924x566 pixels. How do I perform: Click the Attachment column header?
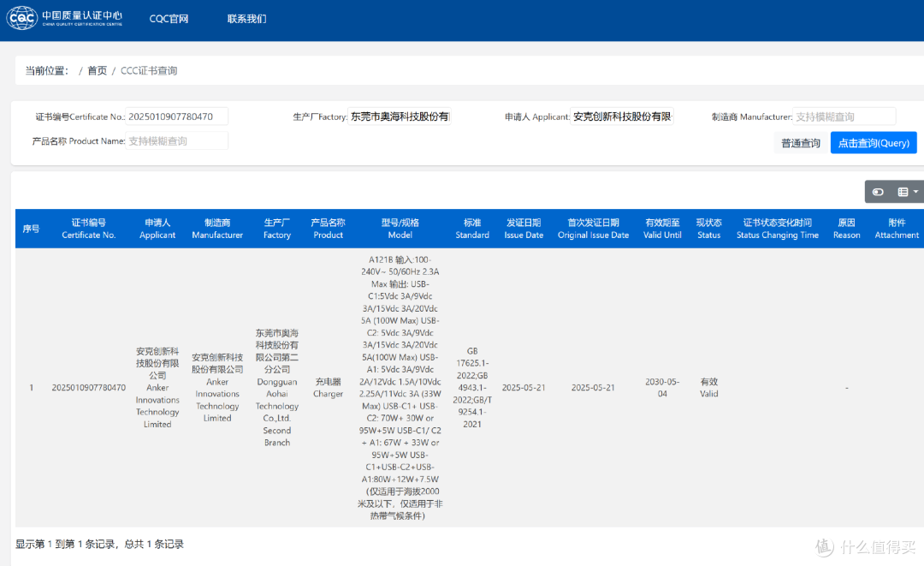(x=897, y=229)
